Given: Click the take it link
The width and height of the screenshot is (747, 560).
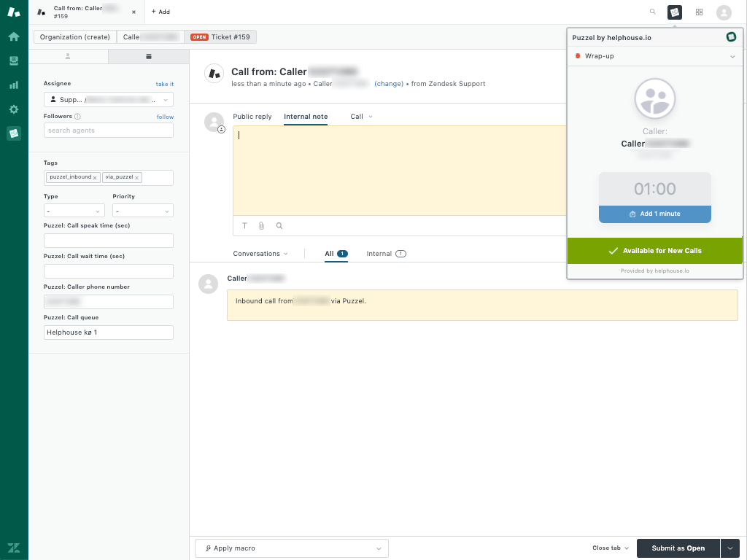Looking at the screenshot, I should coord(164,85).
